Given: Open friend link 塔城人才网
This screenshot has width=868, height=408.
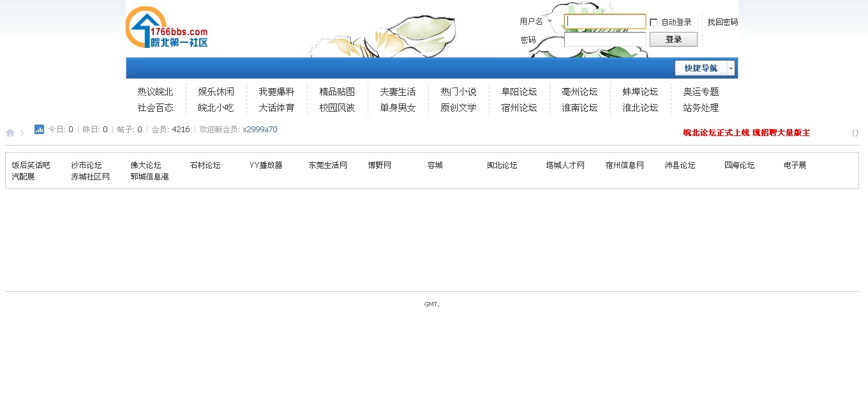Looking at the screenshot, I should coord(565,165).
